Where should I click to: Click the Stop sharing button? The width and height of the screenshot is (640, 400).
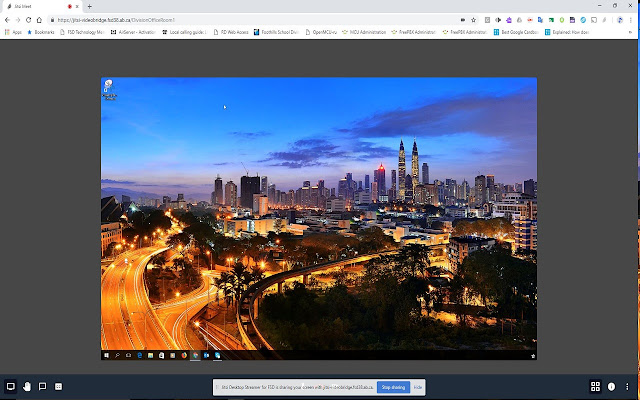tap(393, 386)
